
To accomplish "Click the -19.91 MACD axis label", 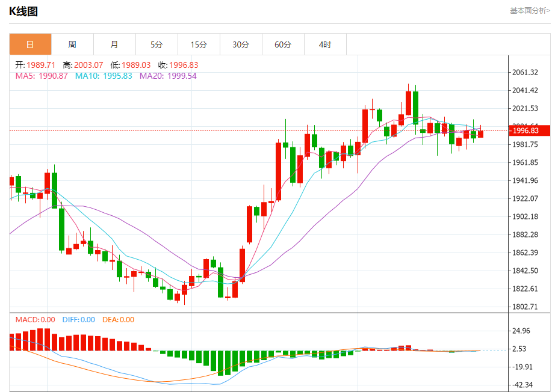I will click(522, 367).
